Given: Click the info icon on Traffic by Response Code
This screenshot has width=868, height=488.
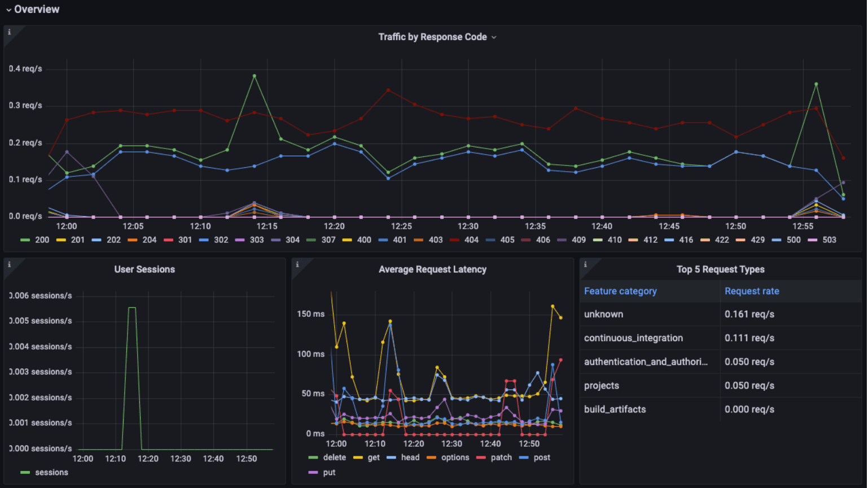Looking at the screenshot, I should pyautogui.click(x=9, y=33).
